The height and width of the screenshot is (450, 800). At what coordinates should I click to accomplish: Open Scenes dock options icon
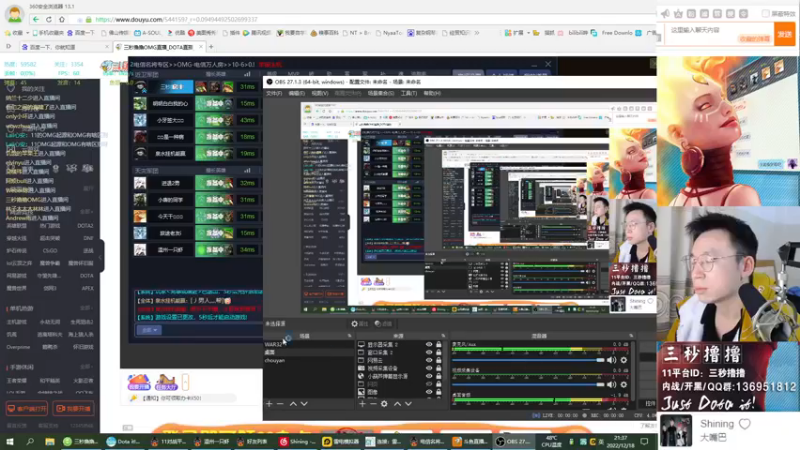349,336
